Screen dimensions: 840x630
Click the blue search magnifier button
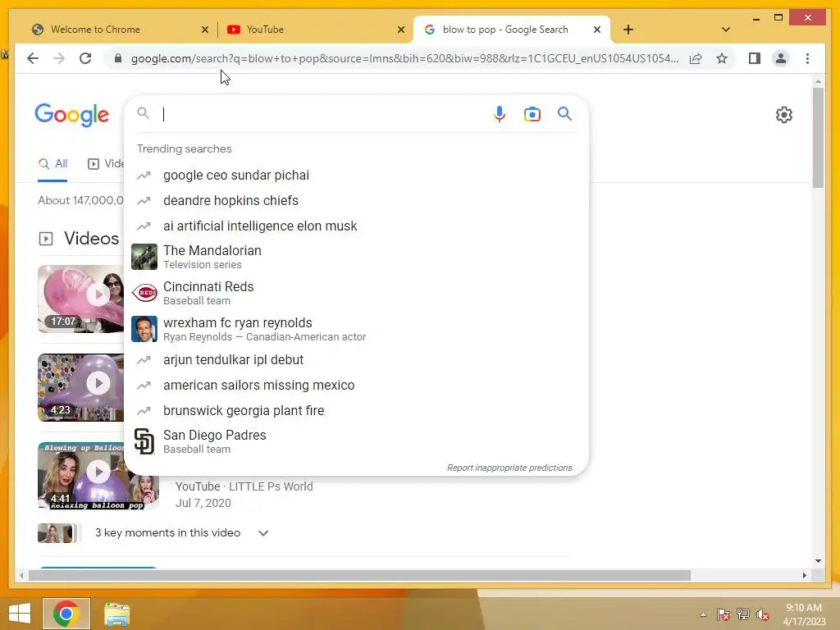(x=564, y=113)
